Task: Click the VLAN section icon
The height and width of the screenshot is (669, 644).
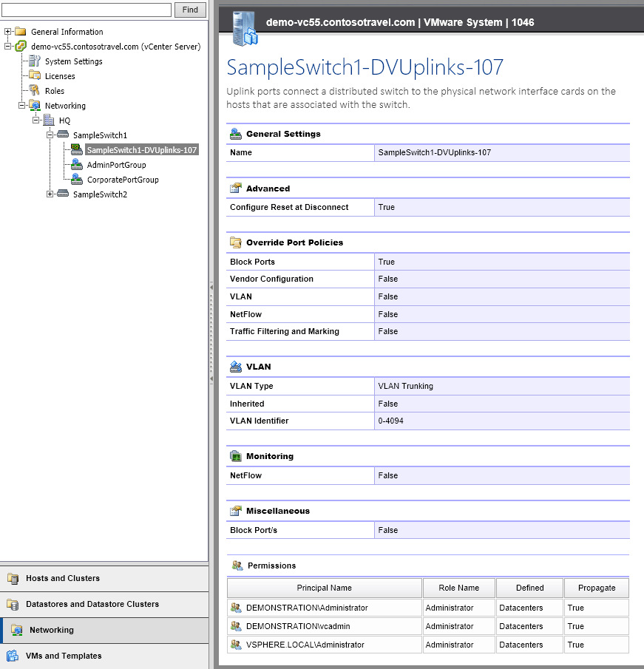Action: (x=236, y=367)
